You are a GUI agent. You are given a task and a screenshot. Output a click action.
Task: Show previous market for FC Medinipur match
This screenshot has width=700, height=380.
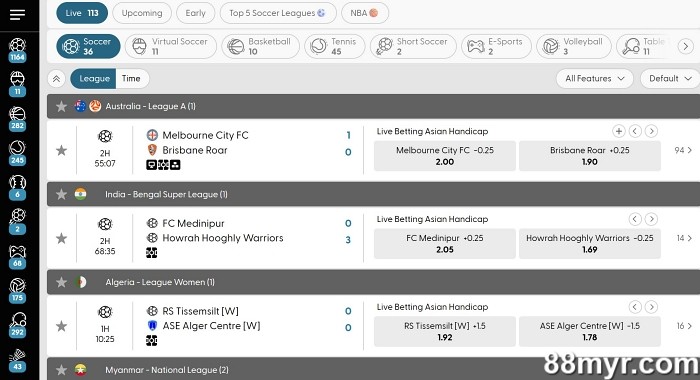pos(635,219)
